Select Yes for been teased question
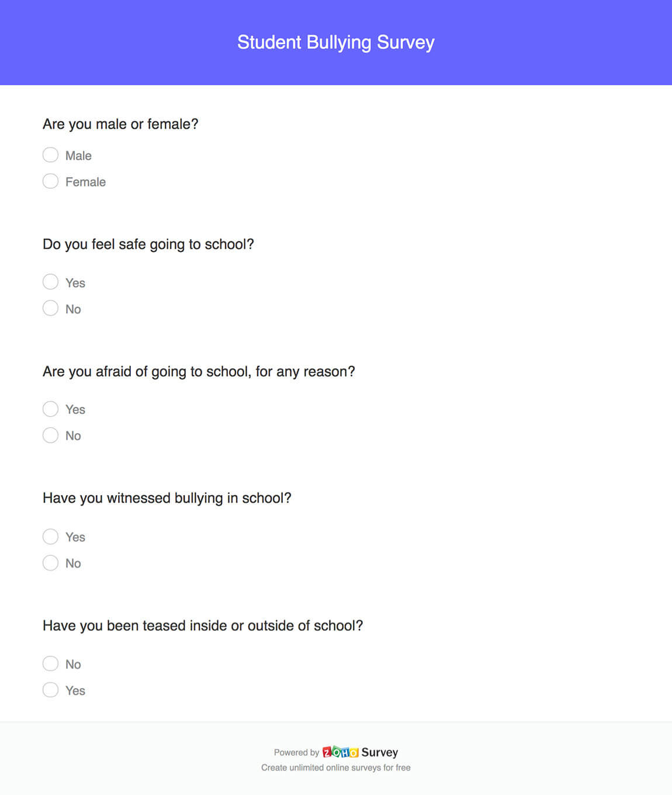672x795 pixels. point(51,690)
